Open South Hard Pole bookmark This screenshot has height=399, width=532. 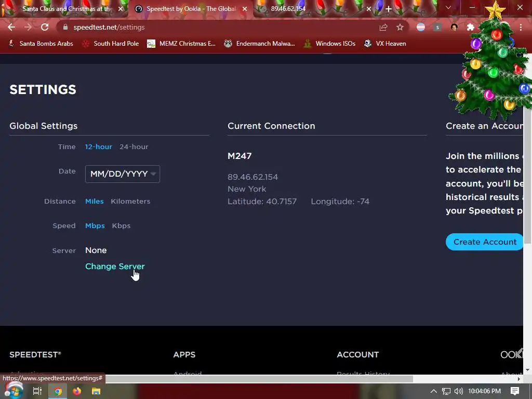pyautogui.click(x=111, y=44)
